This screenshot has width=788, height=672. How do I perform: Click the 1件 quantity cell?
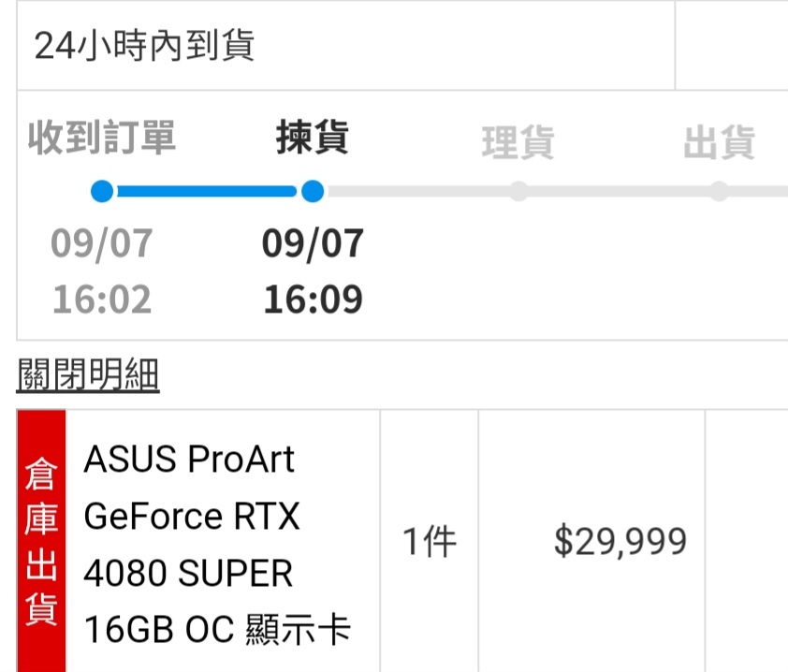[429, 542]
